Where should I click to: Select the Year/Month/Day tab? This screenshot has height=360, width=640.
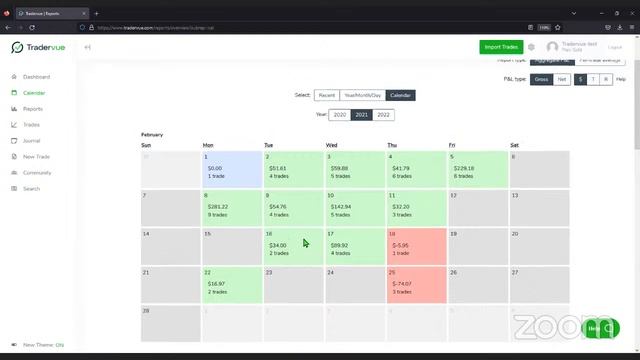pyautogui.click(x=362, y=95)
